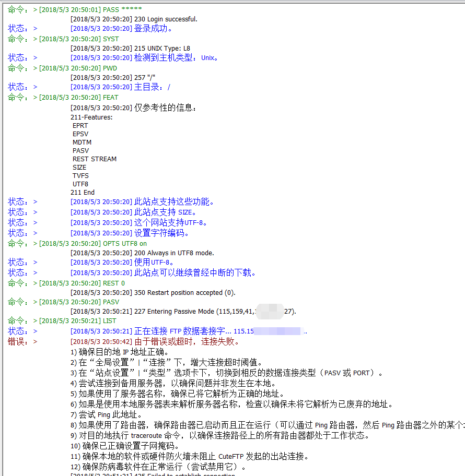Screen dimensions: 465x476
Task: Click status line '使用UTF-8。'
Action: click(90, 262)
